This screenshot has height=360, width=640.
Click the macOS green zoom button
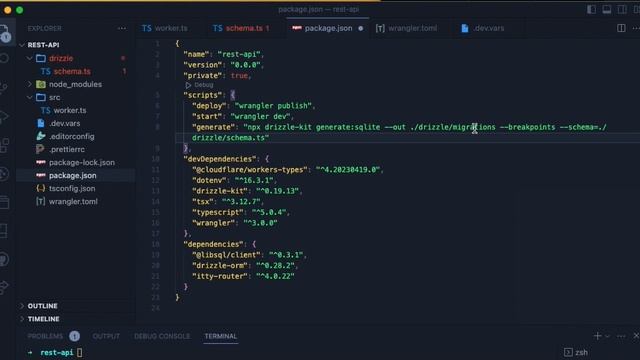tap(20, 10)
